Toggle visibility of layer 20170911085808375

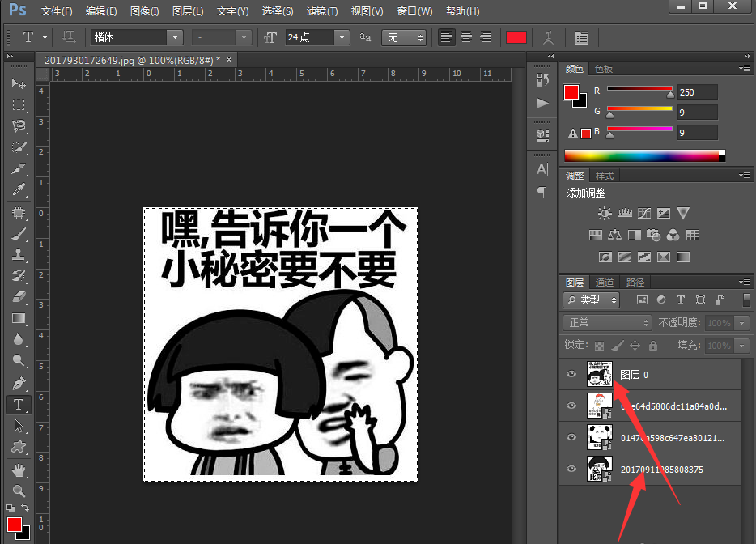pos(571,469)
